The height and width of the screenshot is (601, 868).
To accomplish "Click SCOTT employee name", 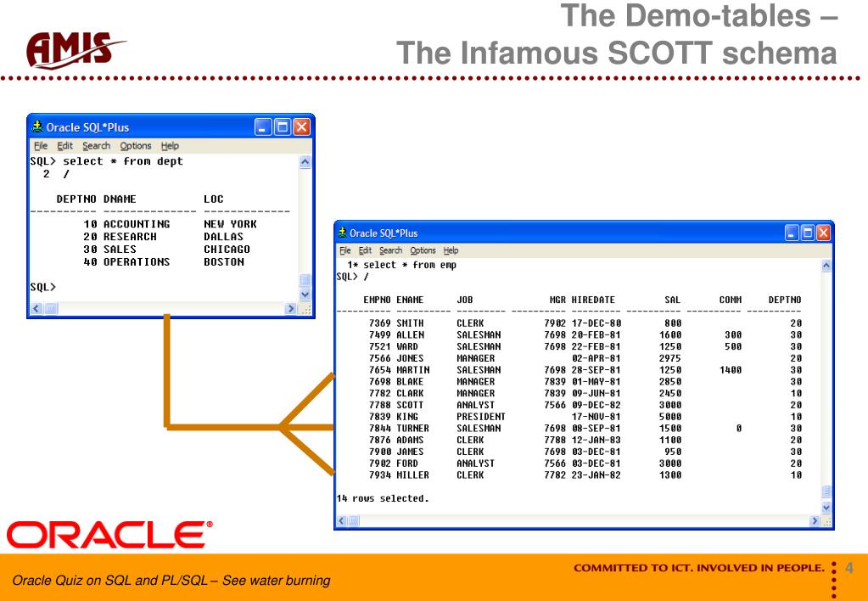I will [x=410, y=405].
